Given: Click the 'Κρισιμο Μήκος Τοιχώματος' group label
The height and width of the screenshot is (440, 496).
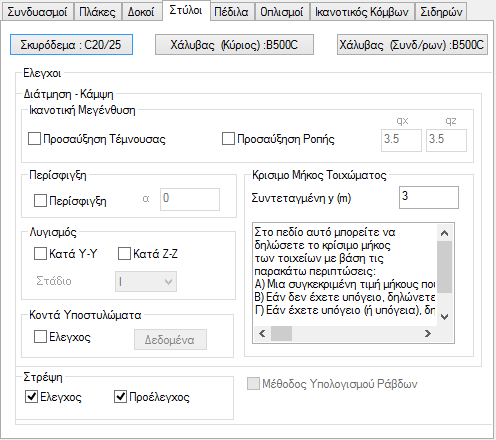Looking at the screenshot, I should click(319, 175).
